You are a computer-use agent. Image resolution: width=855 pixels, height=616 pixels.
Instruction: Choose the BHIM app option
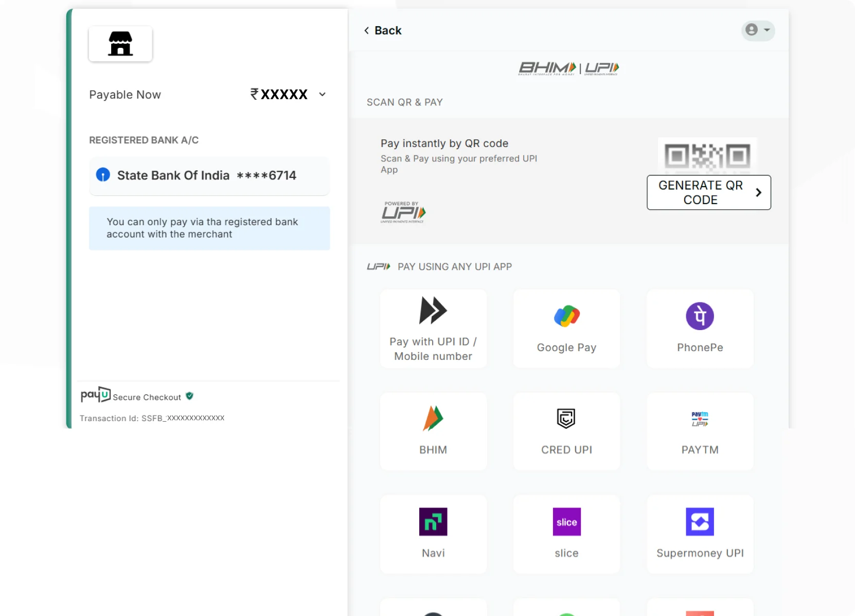[x=433, y=431]
